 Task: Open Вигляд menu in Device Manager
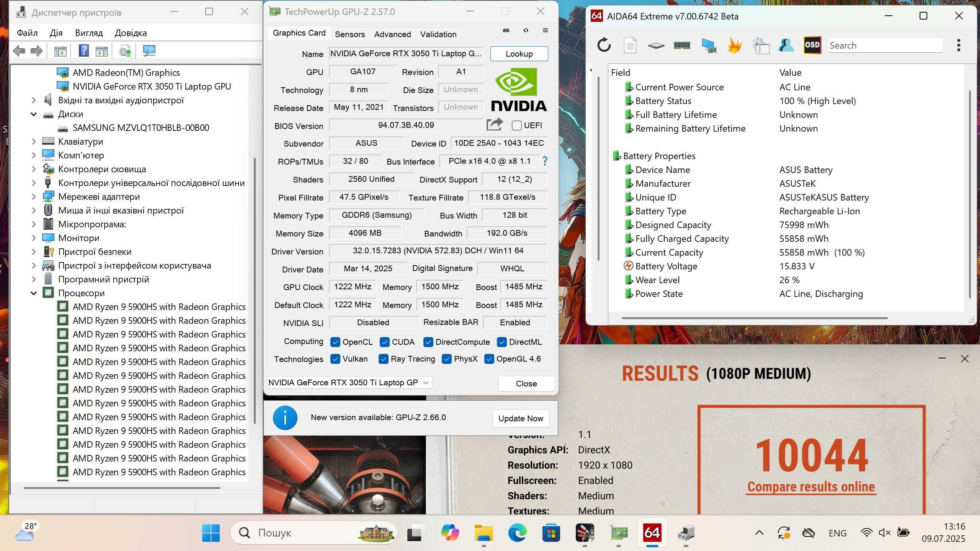coord(89,33)
